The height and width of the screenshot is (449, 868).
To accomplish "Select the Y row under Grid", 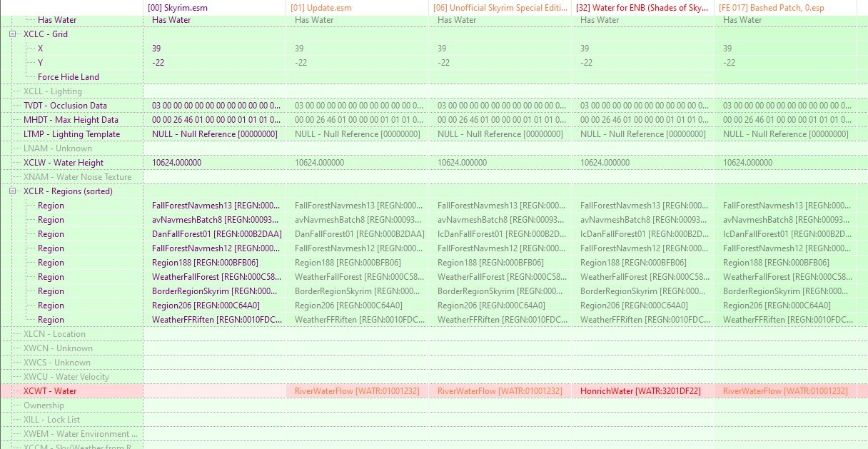I will [41, 63].
